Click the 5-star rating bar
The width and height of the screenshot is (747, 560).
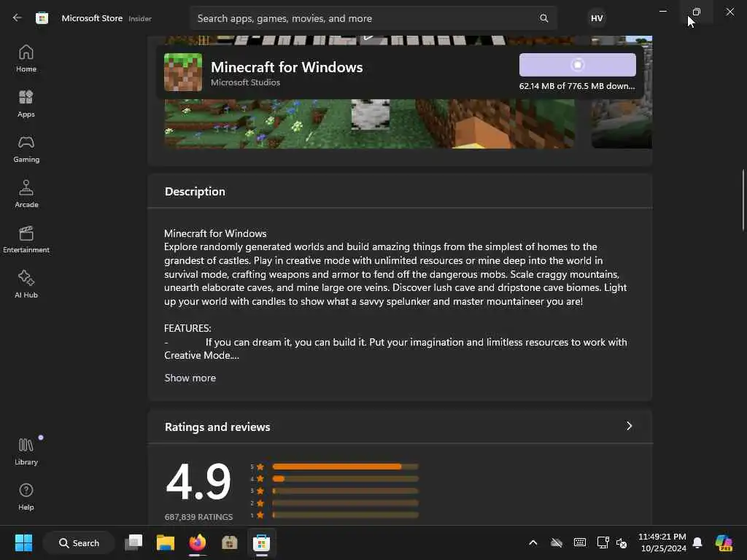(x=345, y=467)
